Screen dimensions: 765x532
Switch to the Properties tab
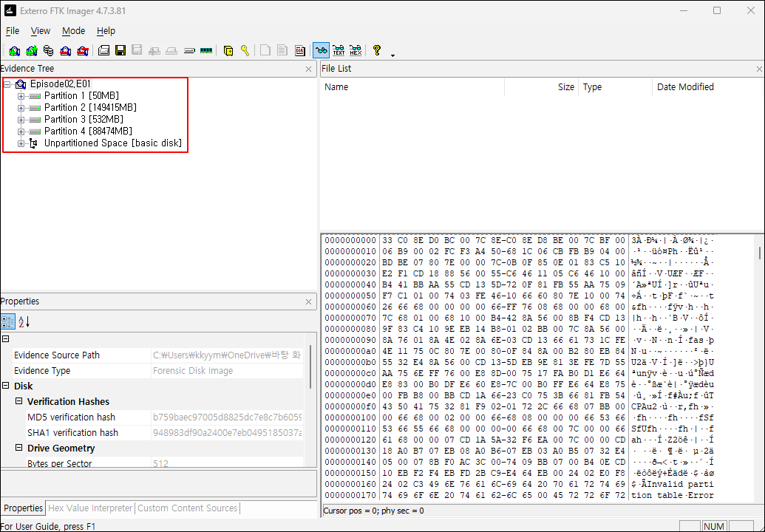[23, 508]
